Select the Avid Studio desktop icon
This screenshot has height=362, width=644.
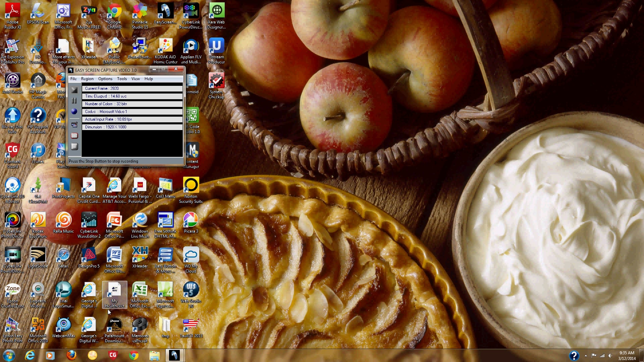point(13,84)
